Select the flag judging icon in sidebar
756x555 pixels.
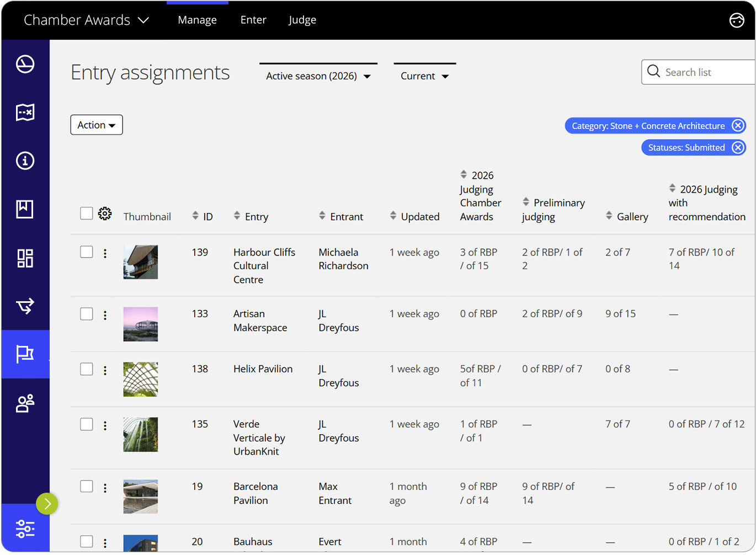[x=25, y=354]
